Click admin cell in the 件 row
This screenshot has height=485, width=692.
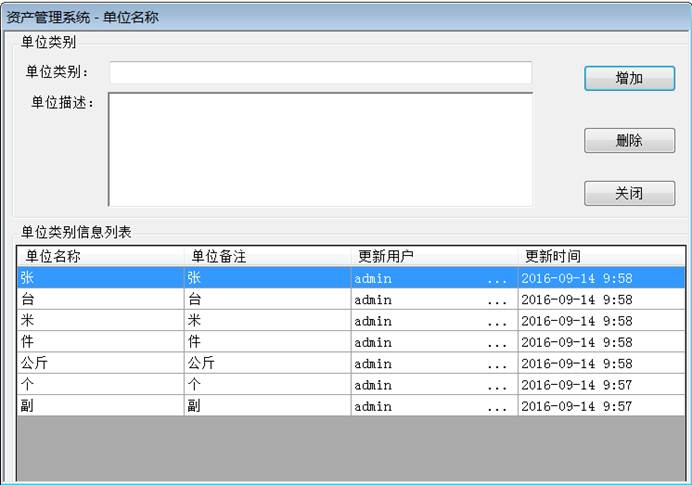coord(434,342)
